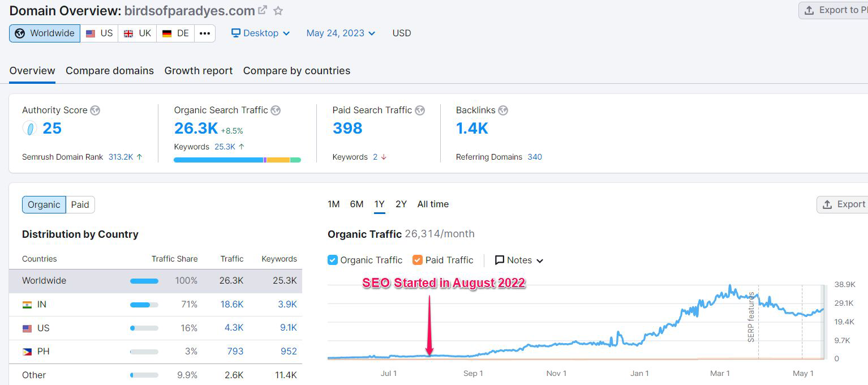Star the domain as favorite
The height and width of the screenshot is (385, 868).
pyautogui.click(x=278, y=10)
